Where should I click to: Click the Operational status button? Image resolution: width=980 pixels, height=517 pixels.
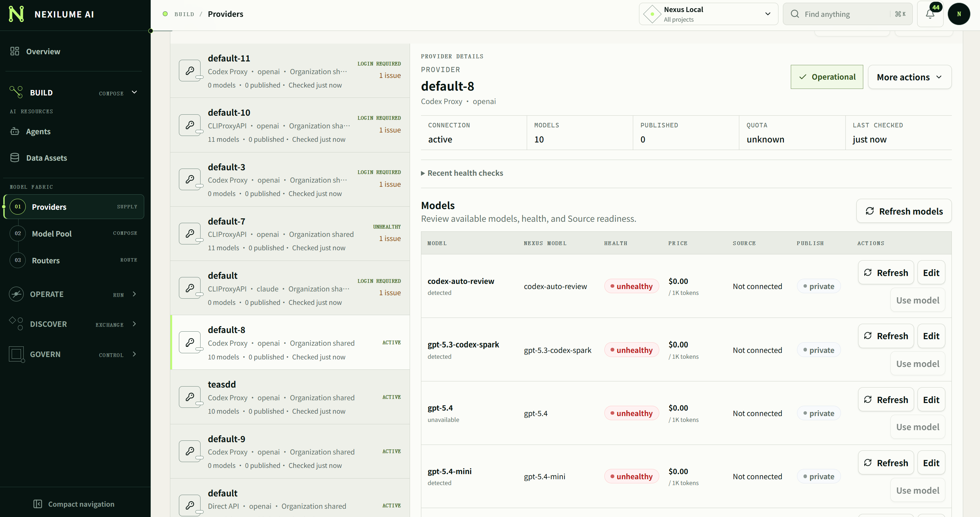tap(827, 77)
